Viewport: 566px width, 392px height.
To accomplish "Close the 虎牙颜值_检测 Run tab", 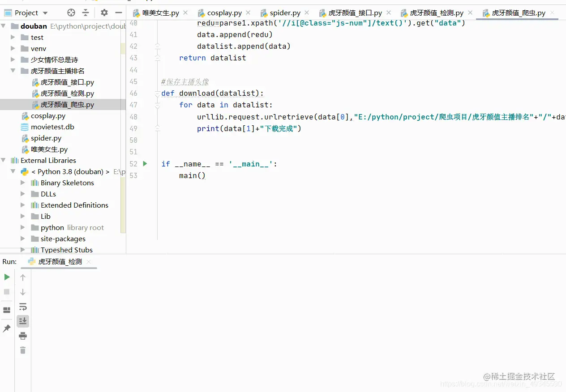I will 89,262.
